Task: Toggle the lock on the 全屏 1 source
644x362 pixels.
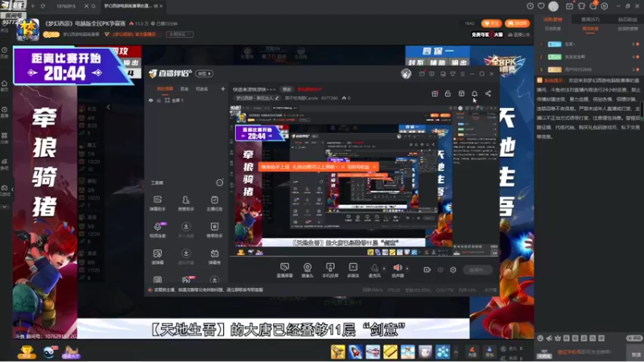Action: (159, 100)
